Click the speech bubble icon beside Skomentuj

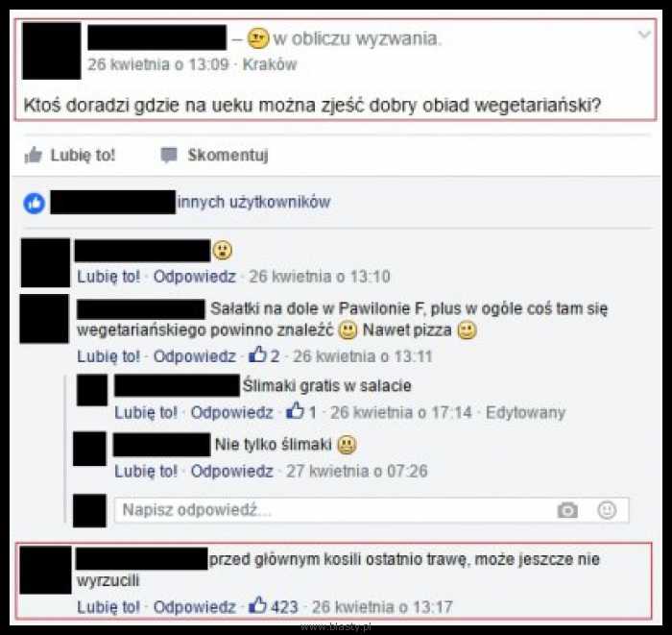pos(168,156)
